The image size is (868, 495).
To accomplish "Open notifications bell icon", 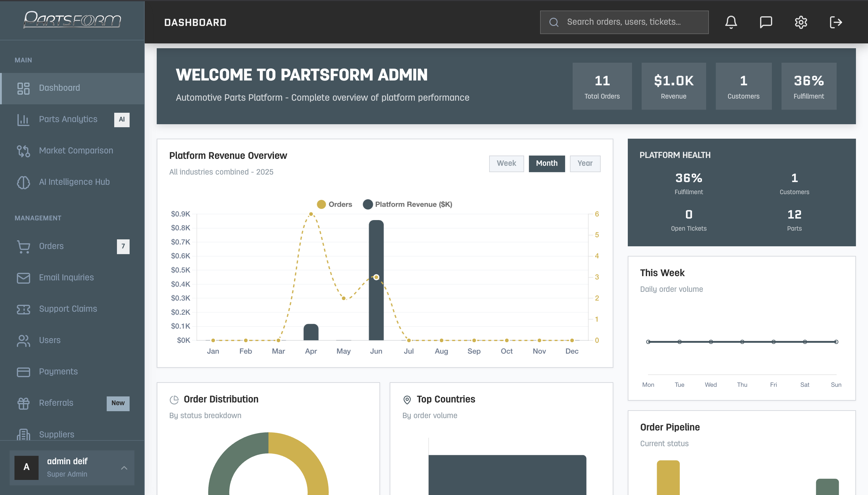I will point(731,22).
